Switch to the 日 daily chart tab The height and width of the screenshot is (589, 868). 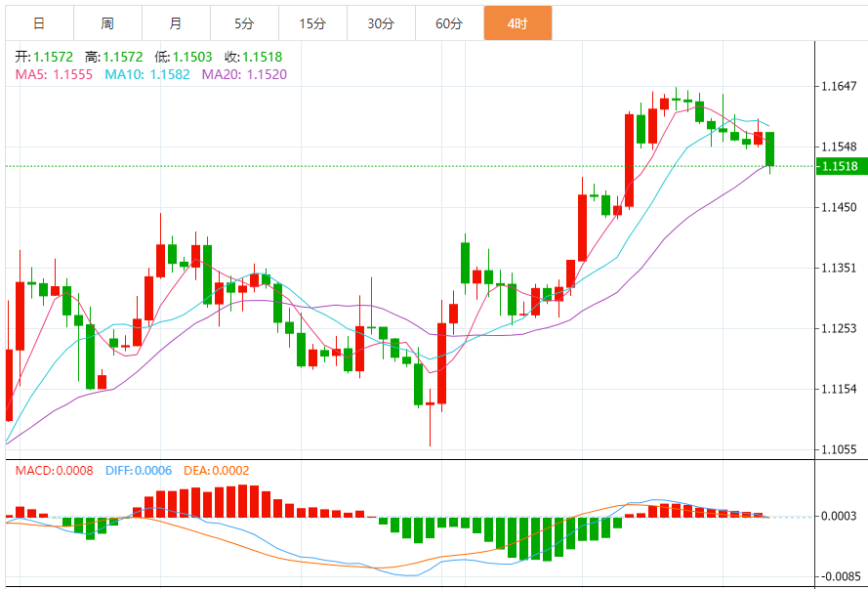(x=38, y=23)
